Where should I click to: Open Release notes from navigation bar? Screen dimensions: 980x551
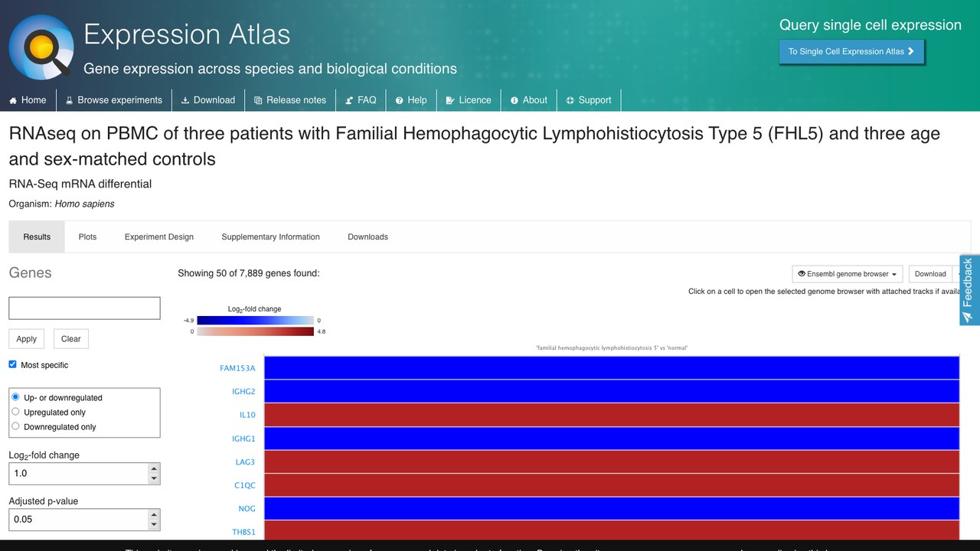coord(290,100)
